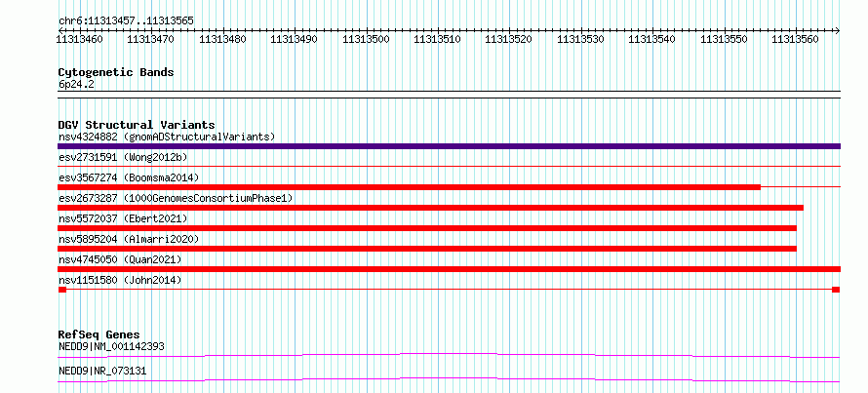Open nsv1151580 (John2014) variant label
Image resolution: width=868 pixels, height=393 pixels.
click(120, 280)
